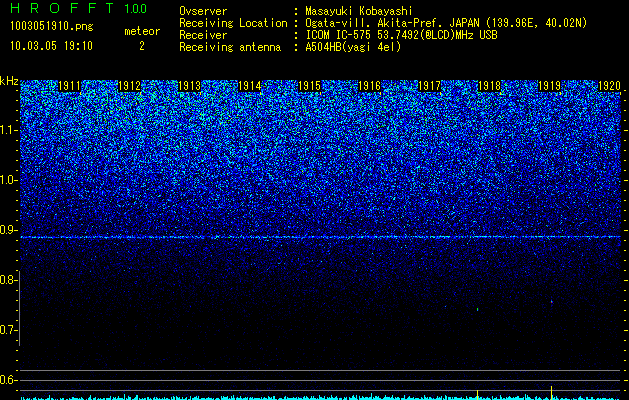
Task: Click the 1917 time marker
Action: pyautogui.click(x=430, y=86)
